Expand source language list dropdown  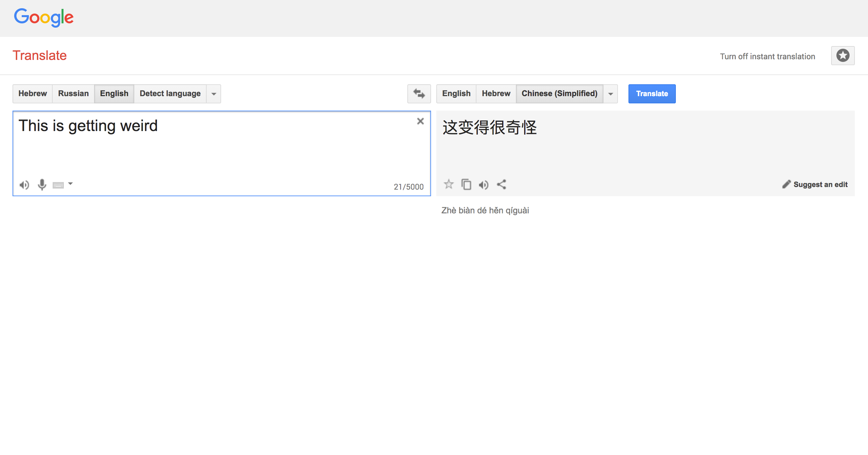[x=214, y=94]
